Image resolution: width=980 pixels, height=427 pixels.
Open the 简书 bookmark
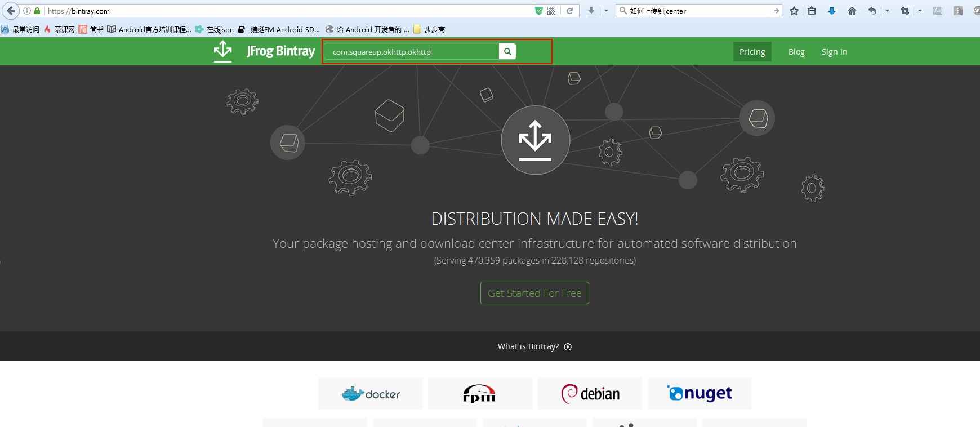click(91, 29)
